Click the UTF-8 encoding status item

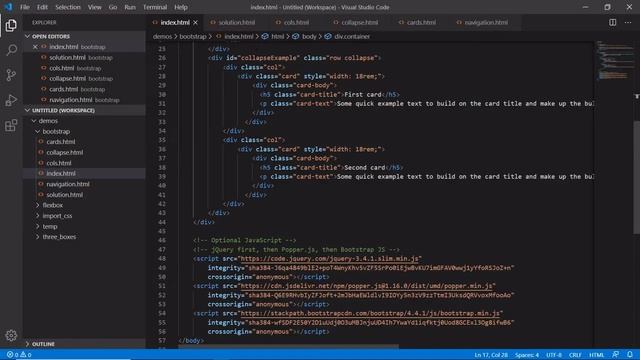554,355
